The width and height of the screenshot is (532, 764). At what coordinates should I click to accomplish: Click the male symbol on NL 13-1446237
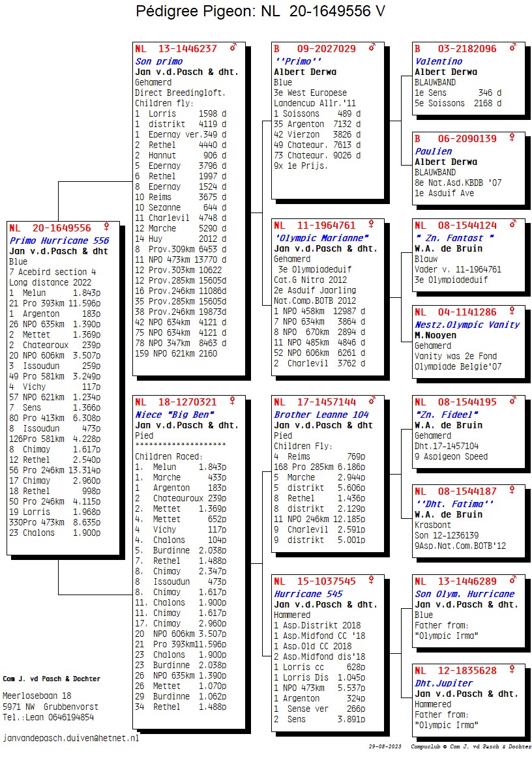[x=233, y=48]
